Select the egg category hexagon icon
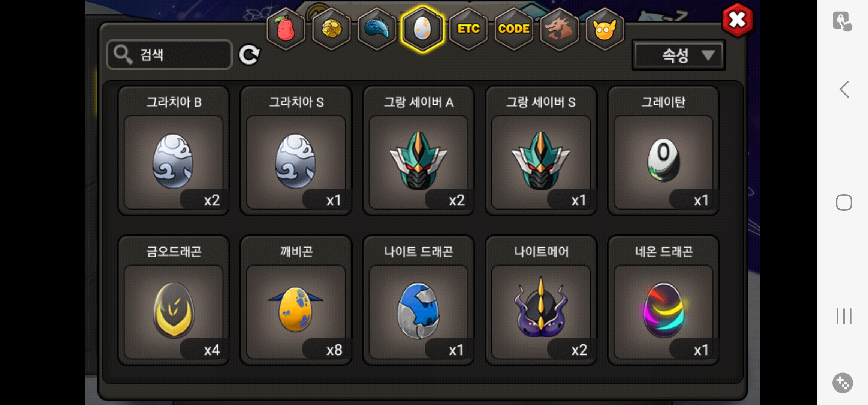Viewport: 868px width, 405px height. coord(422,29)
